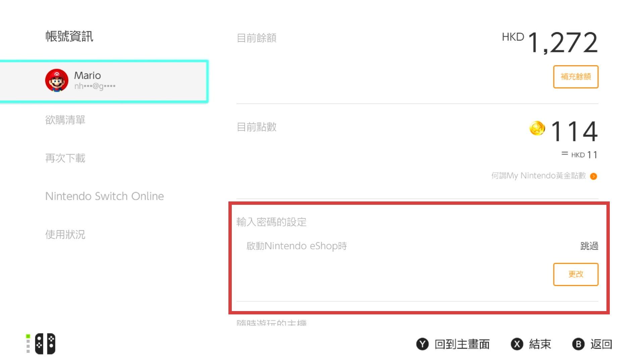Toggle the eShop startup password setting 跳過

[589, 246]
